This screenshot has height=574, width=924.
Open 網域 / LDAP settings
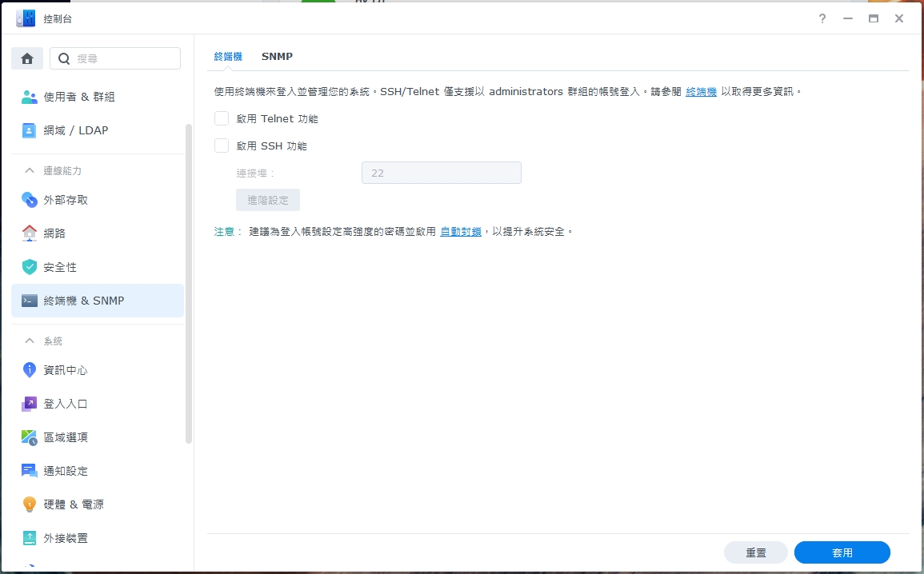pos(98,130)
